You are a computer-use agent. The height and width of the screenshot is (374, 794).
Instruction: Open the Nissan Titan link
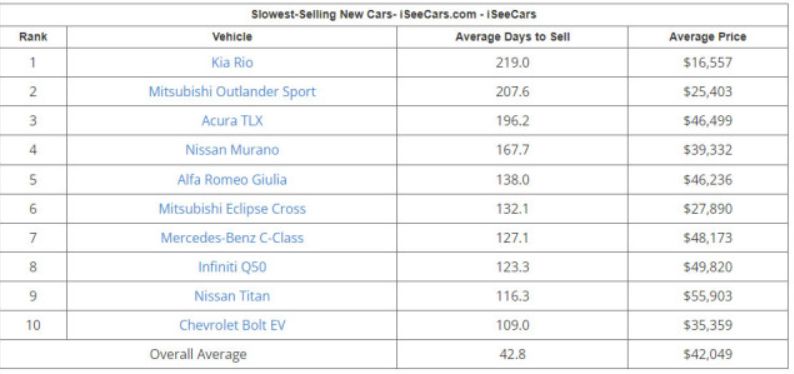click(x=232, y=296)
